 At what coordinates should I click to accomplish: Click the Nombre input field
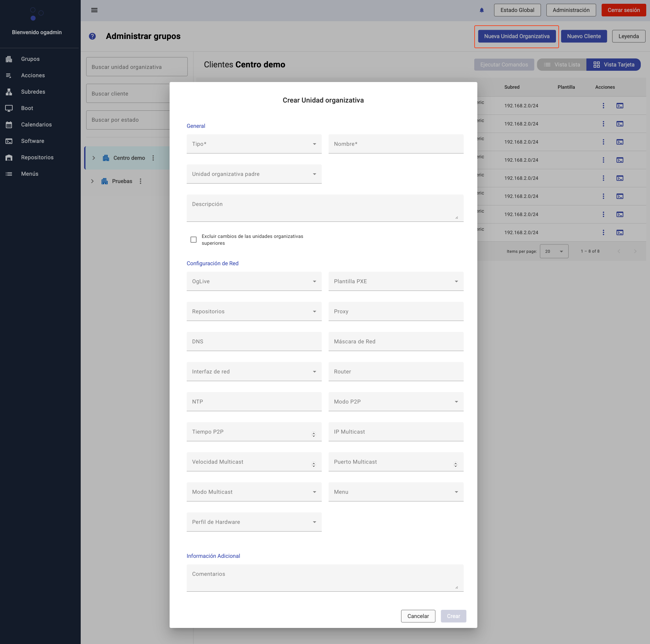396,144
